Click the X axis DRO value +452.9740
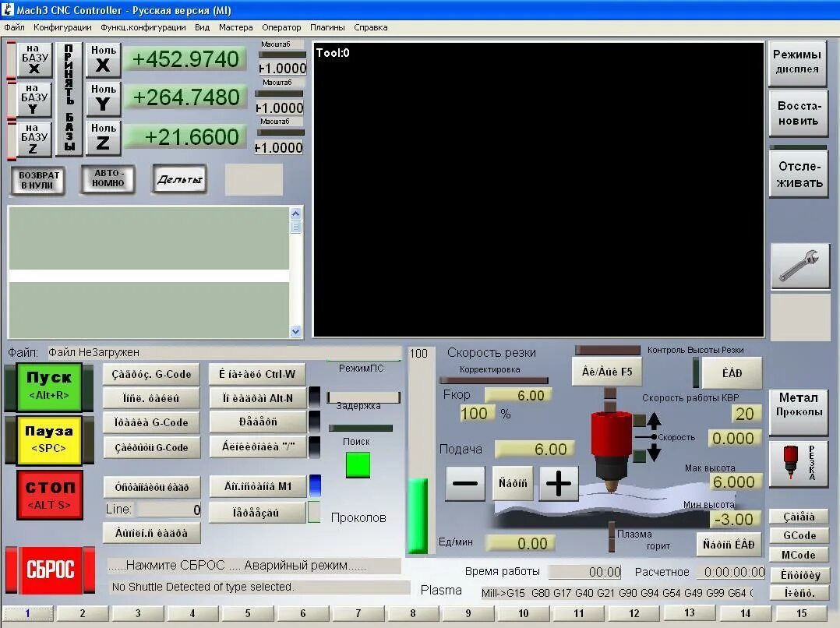 click(x=185, y=58)
